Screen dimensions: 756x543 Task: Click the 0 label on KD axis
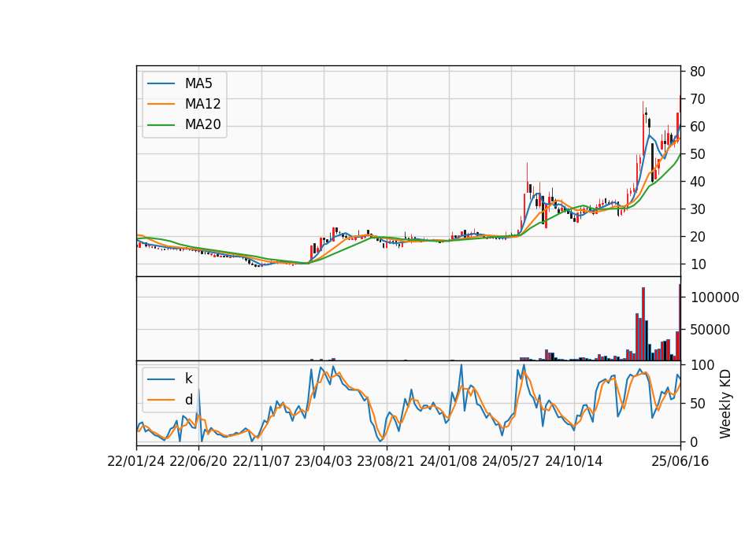pos(694,441)
